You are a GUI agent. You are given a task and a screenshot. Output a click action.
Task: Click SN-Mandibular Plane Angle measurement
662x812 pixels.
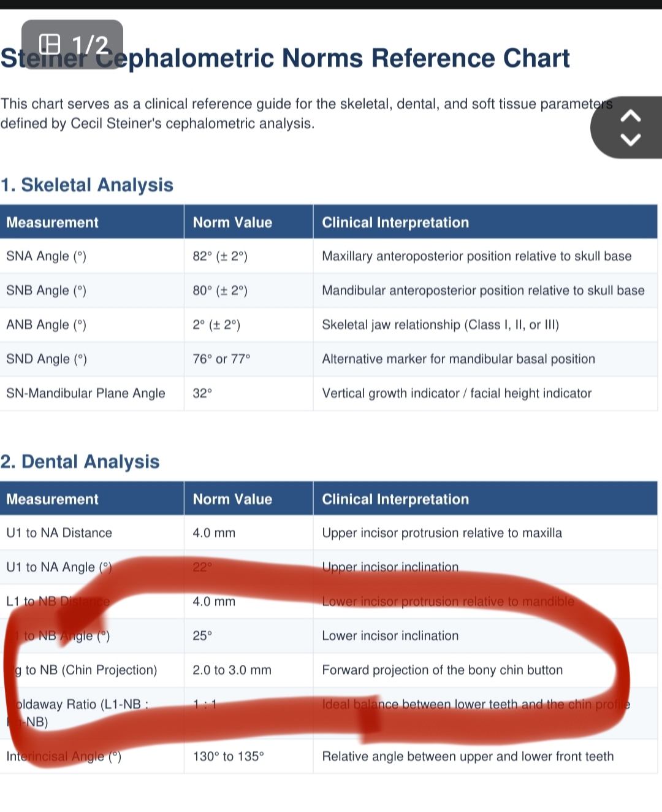[x=86, y=393]
